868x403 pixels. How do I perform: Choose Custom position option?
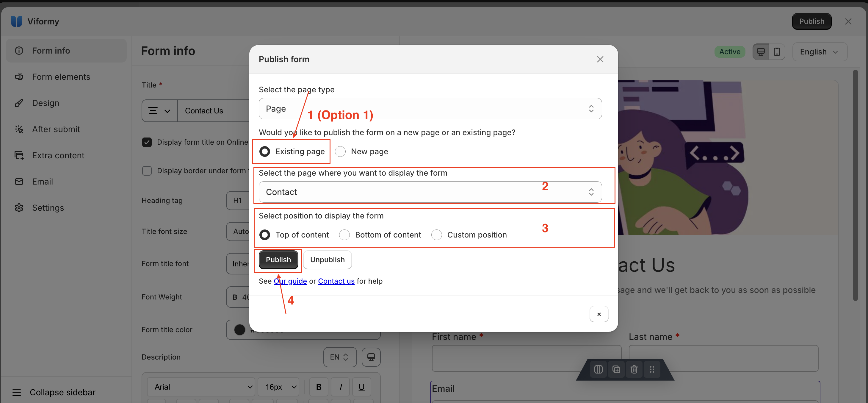coord(436,235)
